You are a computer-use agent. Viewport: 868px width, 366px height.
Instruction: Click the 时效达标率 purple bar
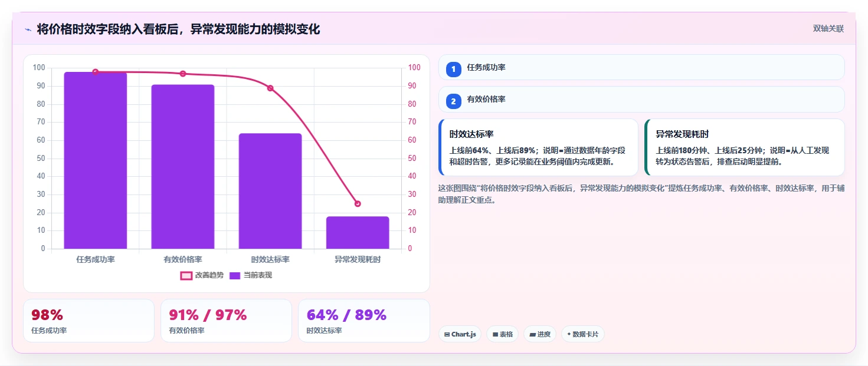tap(270, 191)
